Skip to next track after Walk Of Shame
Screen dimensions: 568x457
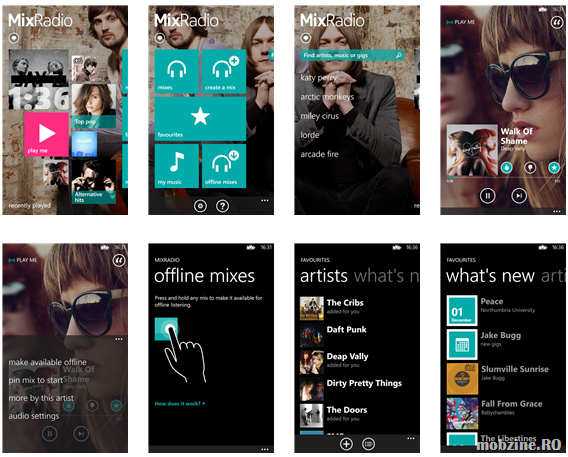coord(519,196)
